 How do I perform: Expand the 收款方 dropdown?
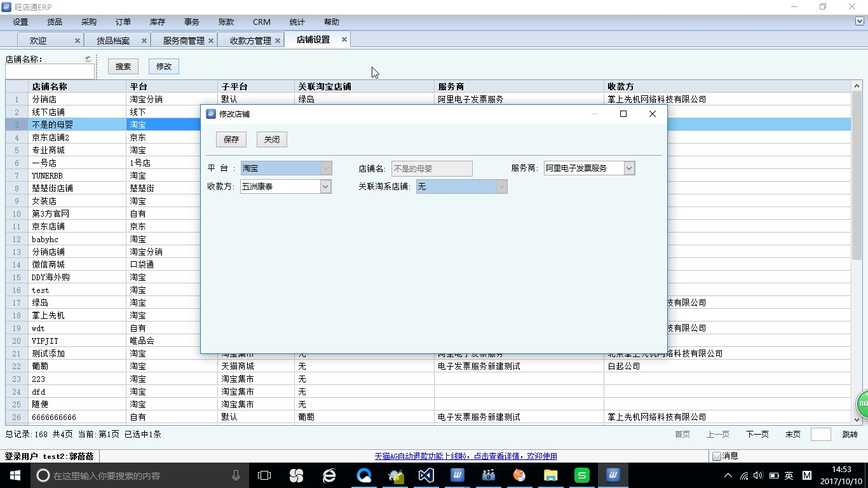(x=325, y=187)
